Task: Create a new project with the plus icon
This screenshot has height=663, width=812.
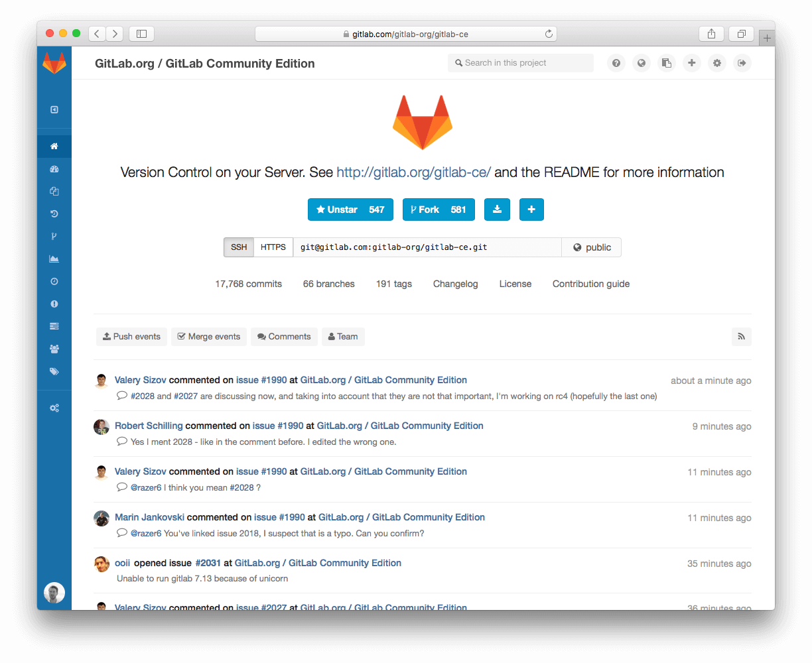Action: [691, 62]
